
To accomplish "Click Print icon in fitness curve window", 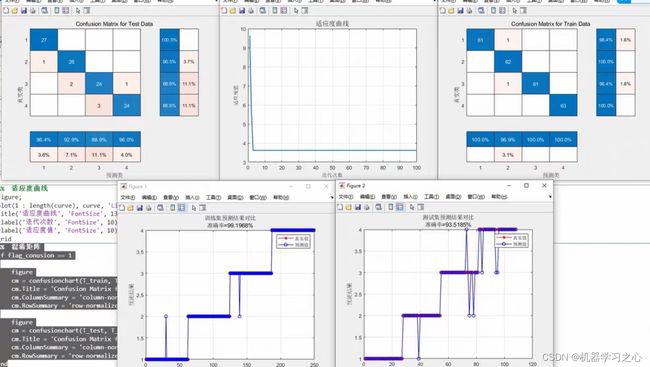I will tap(251, 10).
